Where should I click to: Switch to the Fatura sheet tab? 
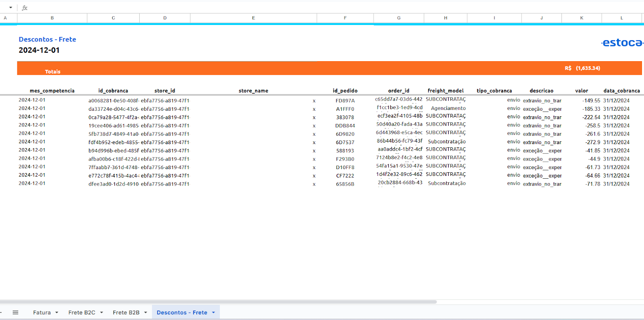pyautogui.click(x=42, y=312)
